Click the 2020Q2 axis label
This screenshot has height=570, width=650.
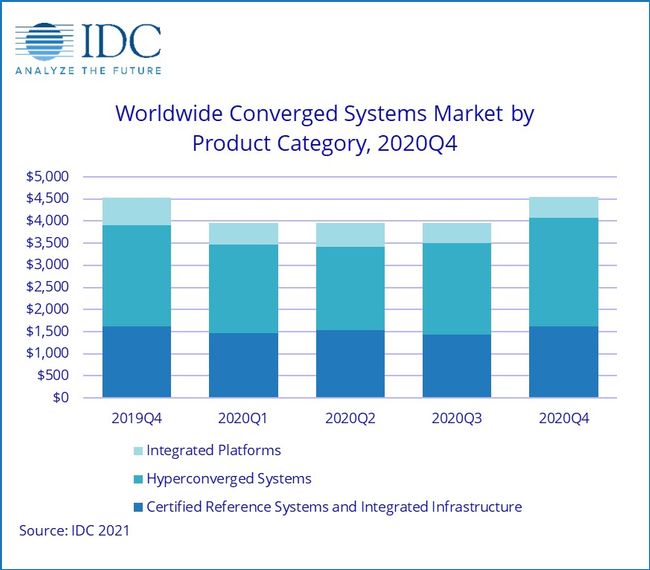pos(350,418)
